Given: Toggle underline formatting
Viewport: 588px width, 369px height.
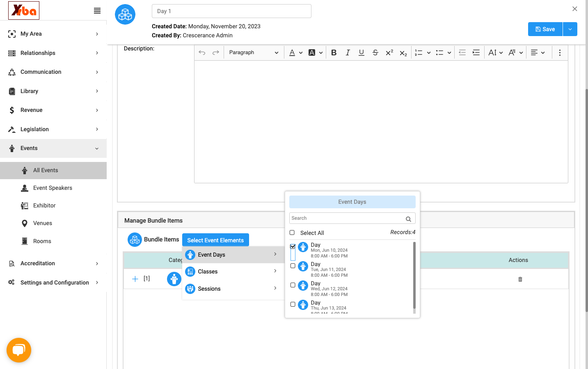Looking at the screenshot, I should [x=361, y=52].
